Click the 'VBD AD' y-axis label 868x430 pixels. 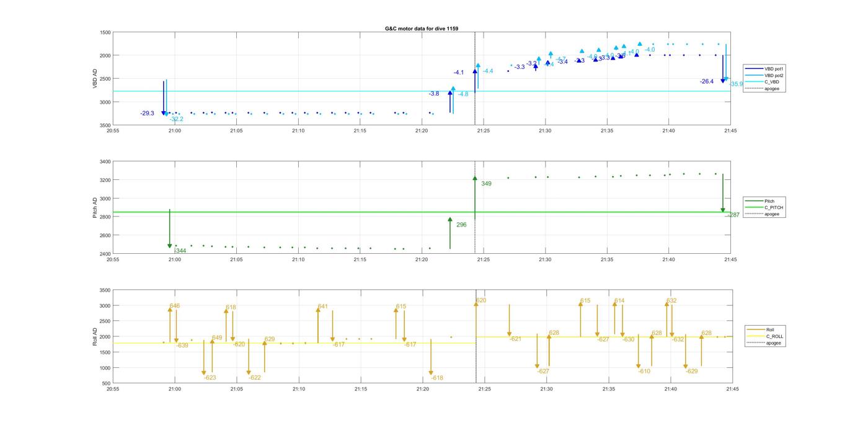tap(95, 79)
